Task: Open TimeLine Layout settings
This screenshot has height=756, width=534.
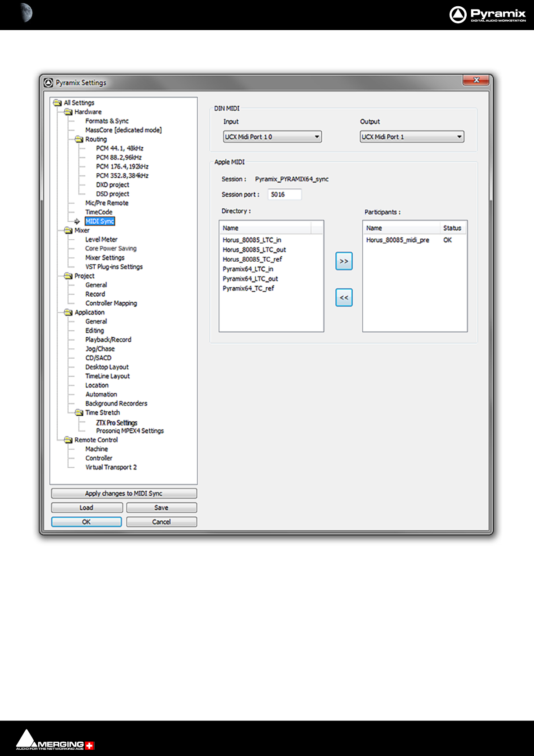Action: [108, 376]
